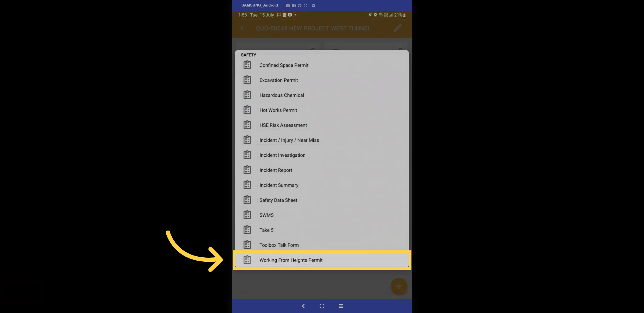Tap the Android back navigation button
This screenshot has height=313, width=644.
(303, 306)
